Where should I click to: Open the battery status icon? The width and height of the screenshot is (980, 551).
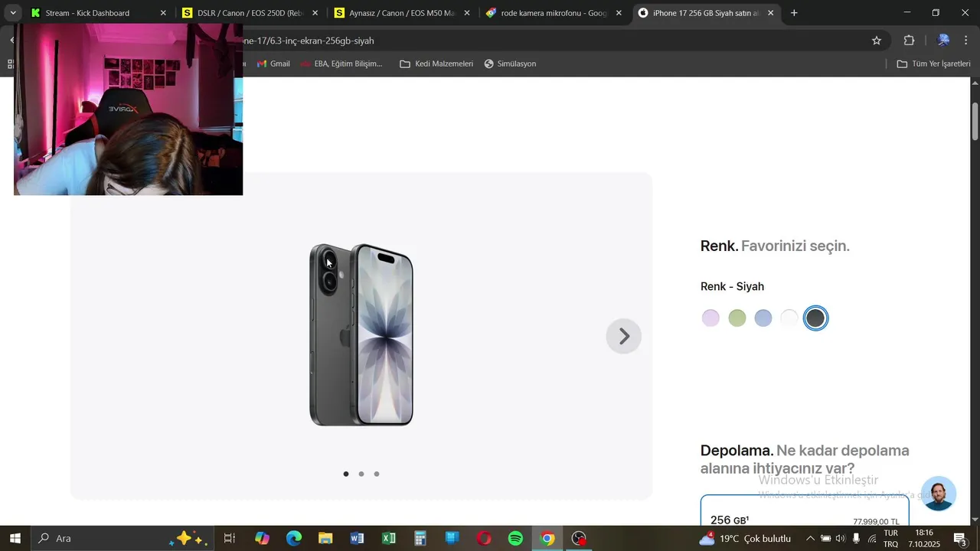click(x=825, y=539)
